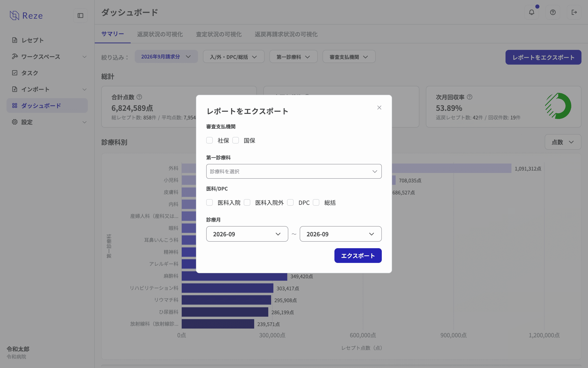Enable the 医科入院 checkbox
588x368 pixels.
(x=209, y=202)
